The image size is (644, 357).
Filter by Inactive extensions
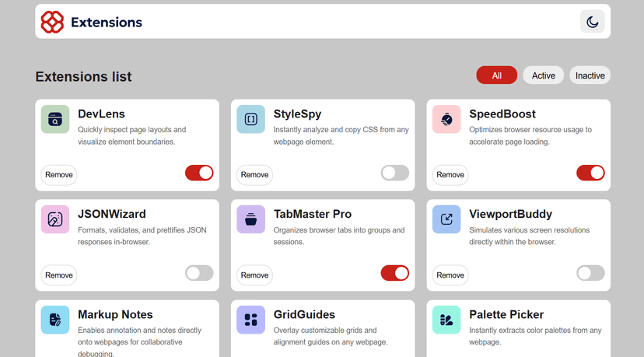point(590,75)
